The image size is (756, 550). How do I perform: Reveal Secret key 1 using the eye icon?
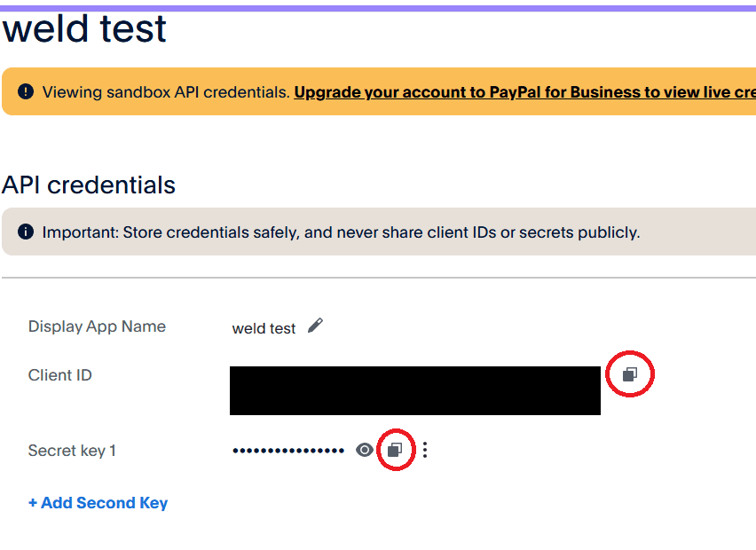[x=364, y=450]
